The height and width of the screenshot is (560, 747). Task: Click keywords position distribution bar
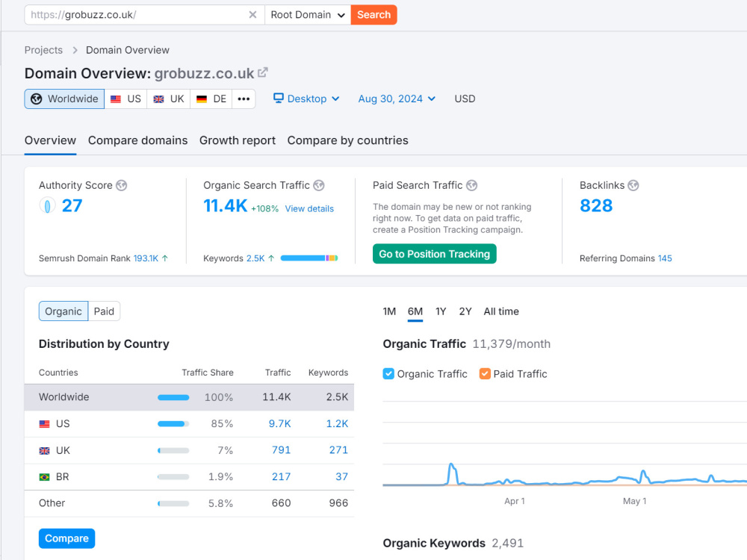click(309, 258)
